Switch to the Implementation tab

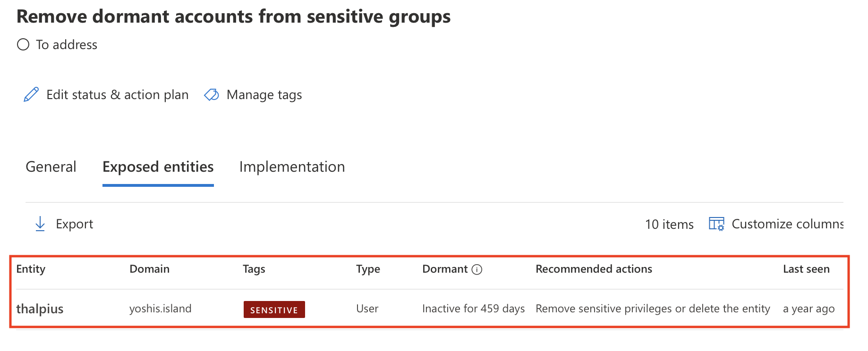292,167
